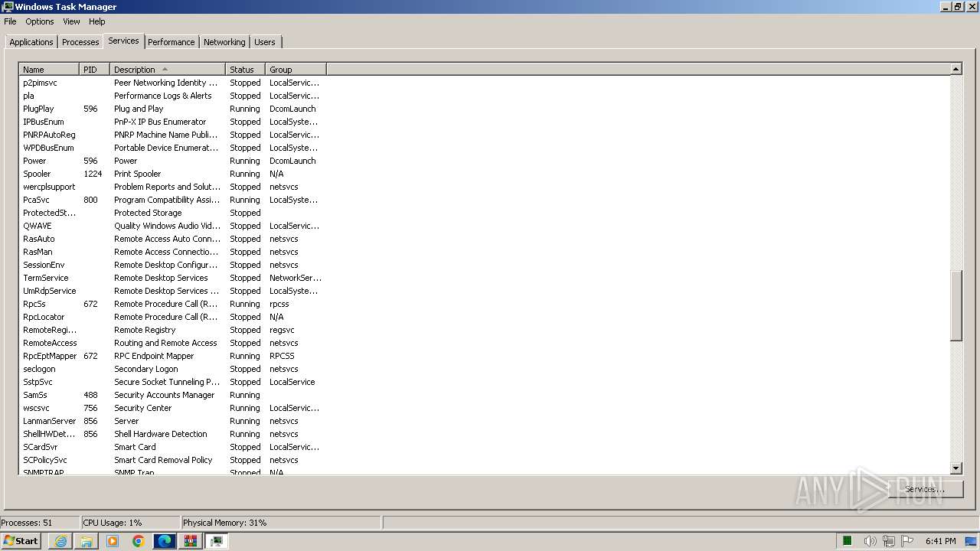Select the TermService service row
This screenshot has height=551, width=980.
[173, 278]
